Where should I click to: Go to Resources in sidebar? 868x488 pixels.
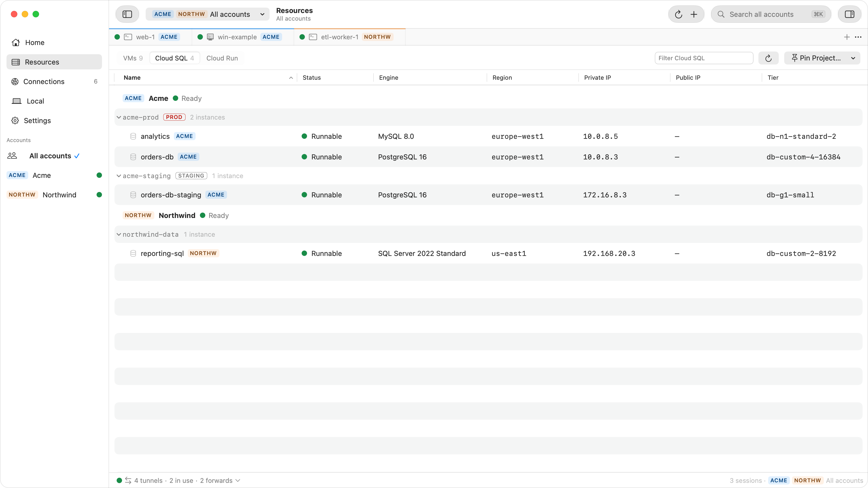click(54, 62)
